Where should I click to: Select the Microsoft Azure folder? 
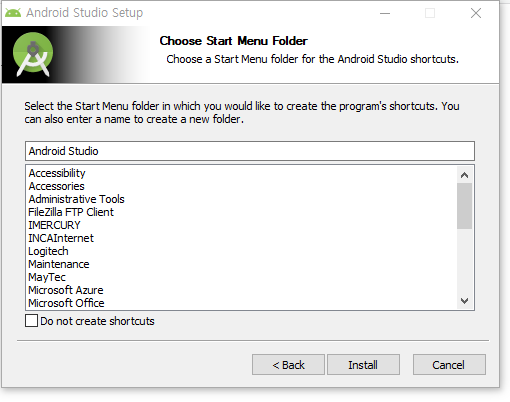tap(66, 290)
